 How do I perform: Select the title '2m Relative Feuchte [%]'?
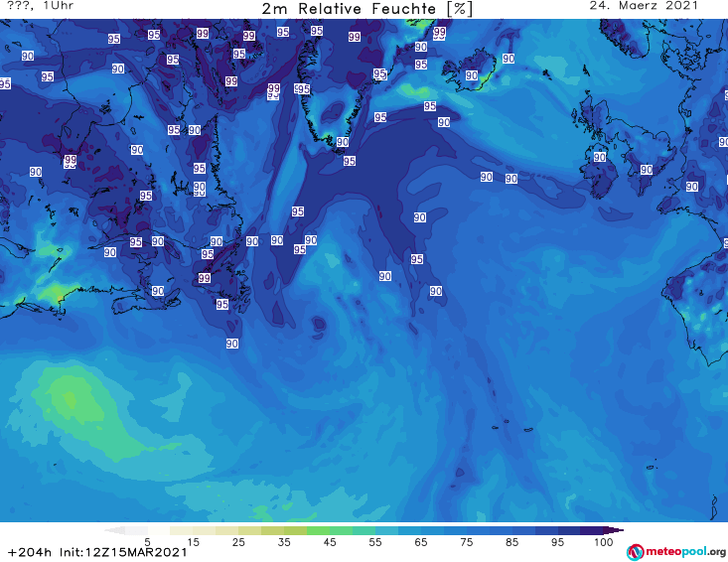point(366,8)
